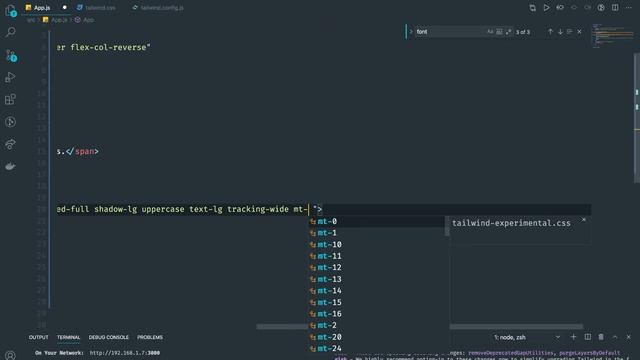
Task: Open terminal selector dropdown '1: node, zsh'
Action: click(x=527, y=338)
